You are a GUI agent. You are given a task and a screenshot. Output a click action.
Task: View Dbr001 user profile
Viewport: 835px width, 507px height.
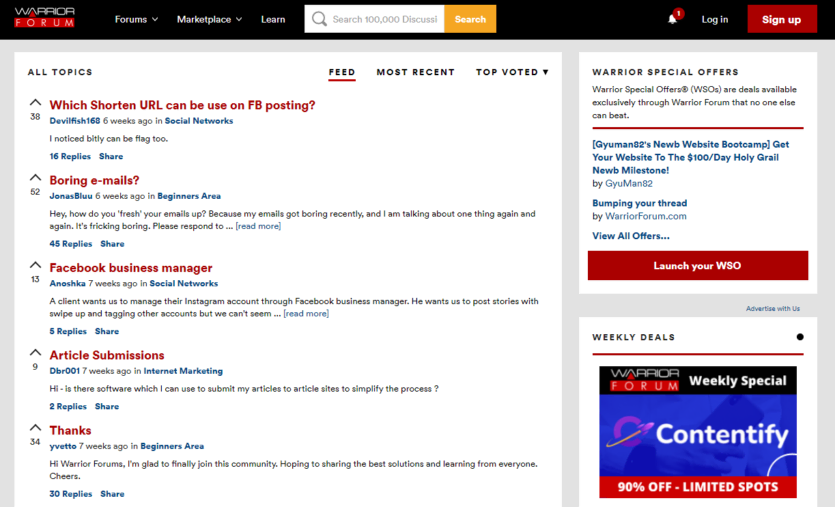point(64,371)
